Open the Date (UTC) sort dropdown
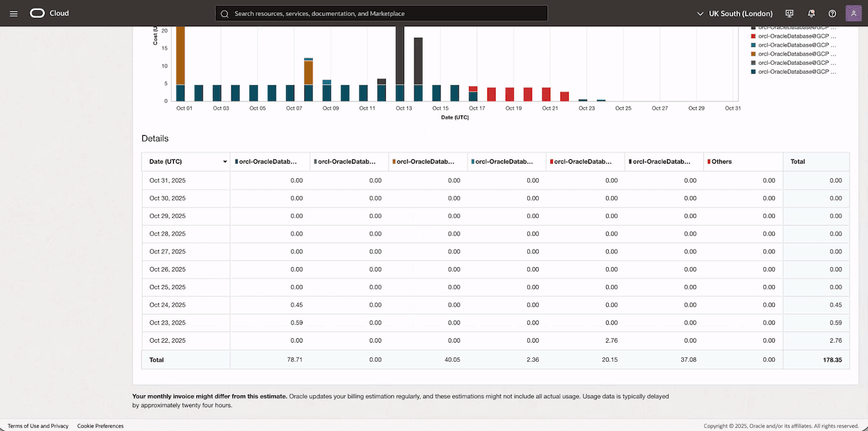This screenshot has height=431, width=868. (x=225, y=161)
